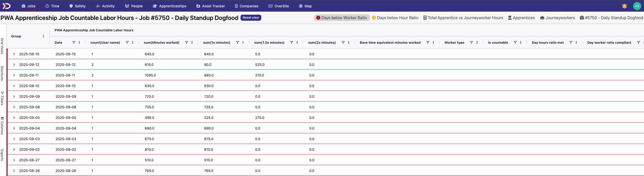Screen dimensions: 644x176
Task: Expand the 2025-09-15 group row
Action: pyautogui.click(x=14, y=54)
